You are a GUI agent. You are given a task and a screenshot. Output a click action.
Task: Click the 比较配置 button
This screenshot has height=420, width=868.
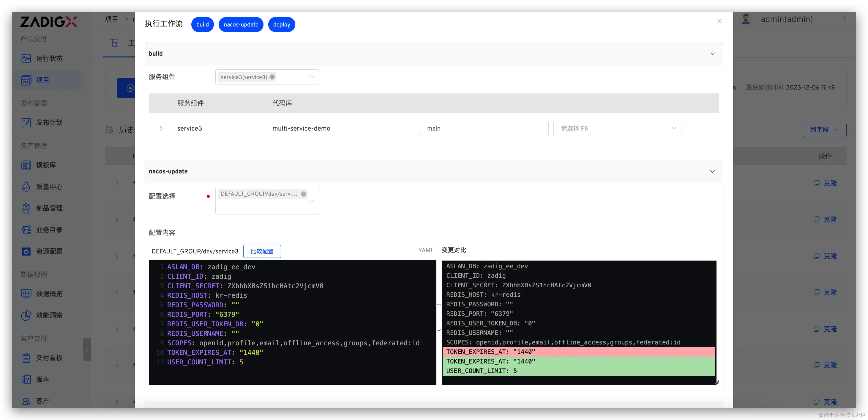tap(262, 251)
